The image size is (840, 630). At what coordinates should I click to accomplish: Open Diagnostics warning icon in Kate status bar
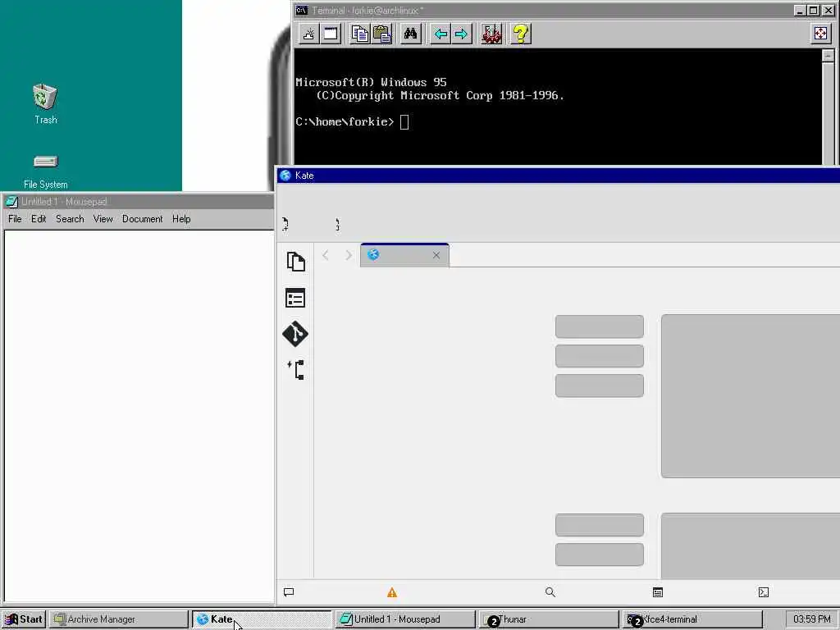pos(392,592)
